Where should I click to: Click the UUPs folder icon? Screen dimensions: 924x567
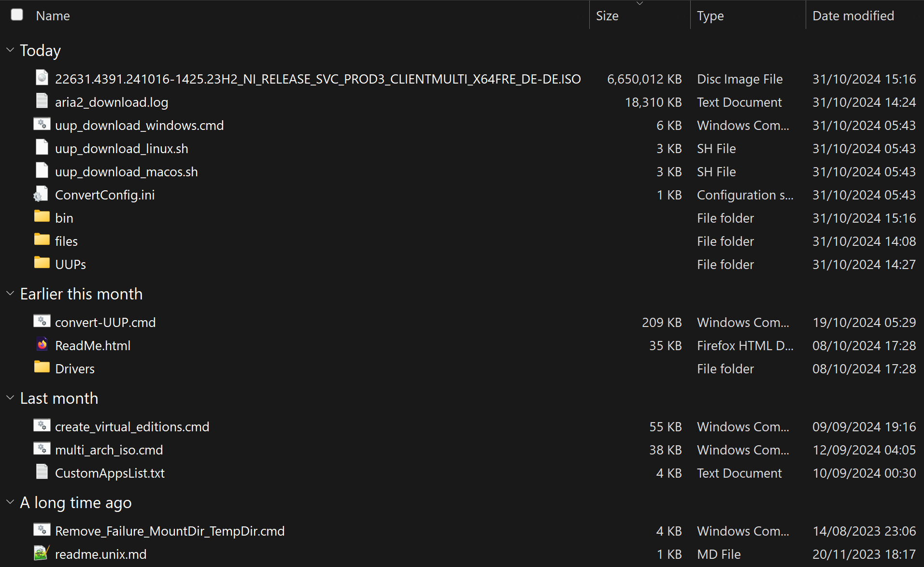(42, 263)
